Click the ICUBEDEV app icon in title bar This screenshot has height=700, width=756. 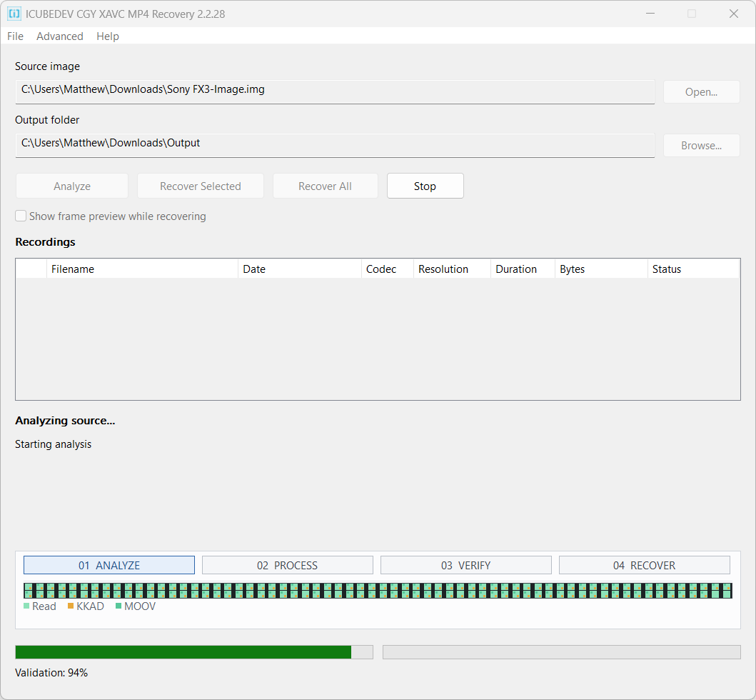[x=14, y=14]
